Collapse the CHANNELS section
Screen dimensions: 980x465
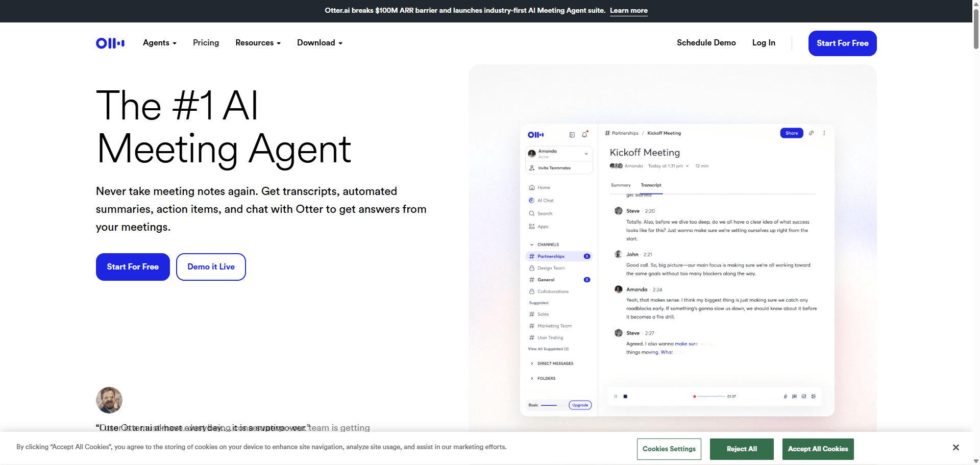[545, 244]
